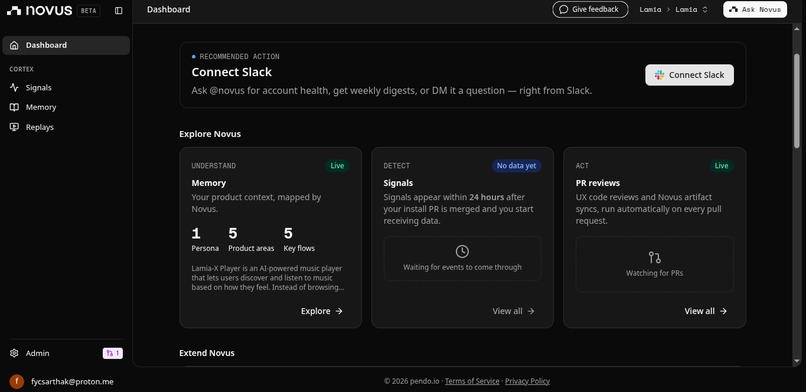Click the Memory book icon in sidebar
The width and height of the screenshot is (806, 392).
pyautogui.click(x=14, y=107)
